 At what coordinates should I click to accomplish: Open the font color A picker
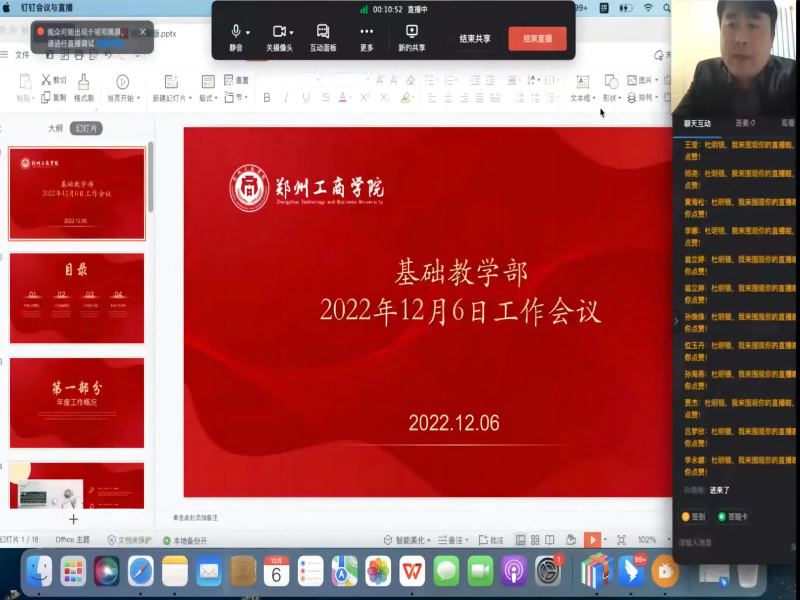coord(343,97)
